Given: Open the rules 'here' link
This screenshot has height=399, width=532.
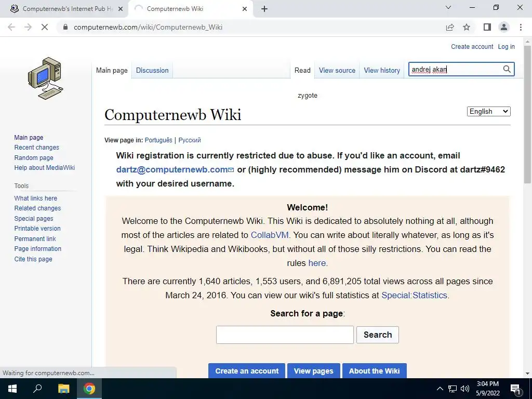Looking at the screenshot, I should [317, 263].
